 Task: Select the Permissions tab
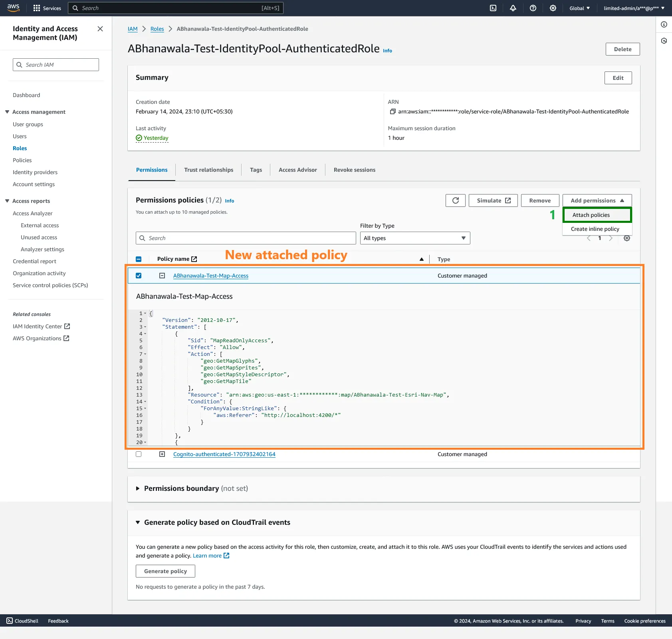coord(152,170)
